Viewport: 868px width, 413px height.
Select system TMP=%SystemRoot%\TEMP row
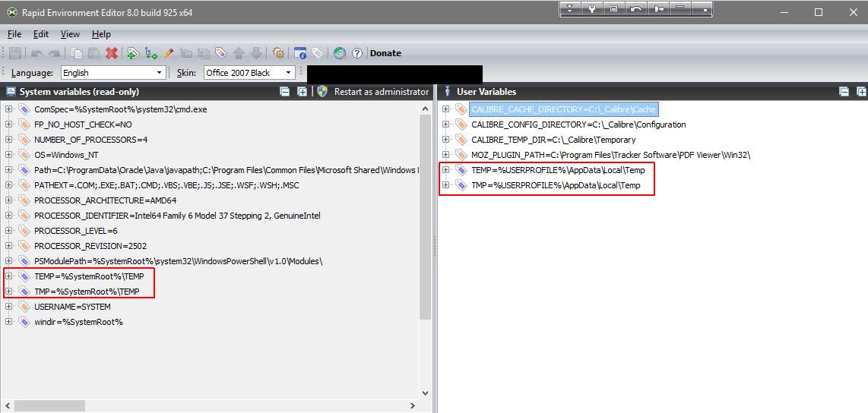87,292
